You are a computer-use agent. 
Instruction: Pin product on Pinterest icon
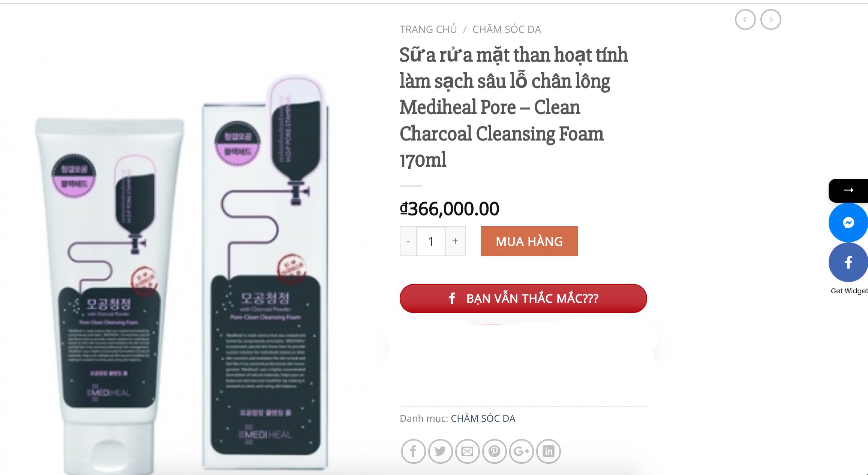click(x=494, y=451)
